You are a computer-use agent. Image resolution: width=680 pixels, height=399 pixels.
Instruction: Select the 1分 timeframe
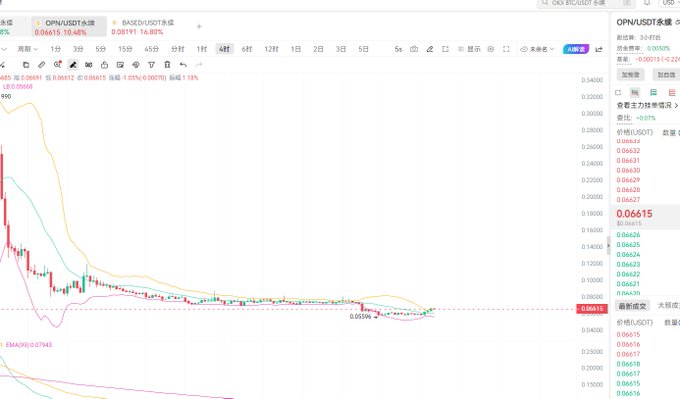point(56,49)
